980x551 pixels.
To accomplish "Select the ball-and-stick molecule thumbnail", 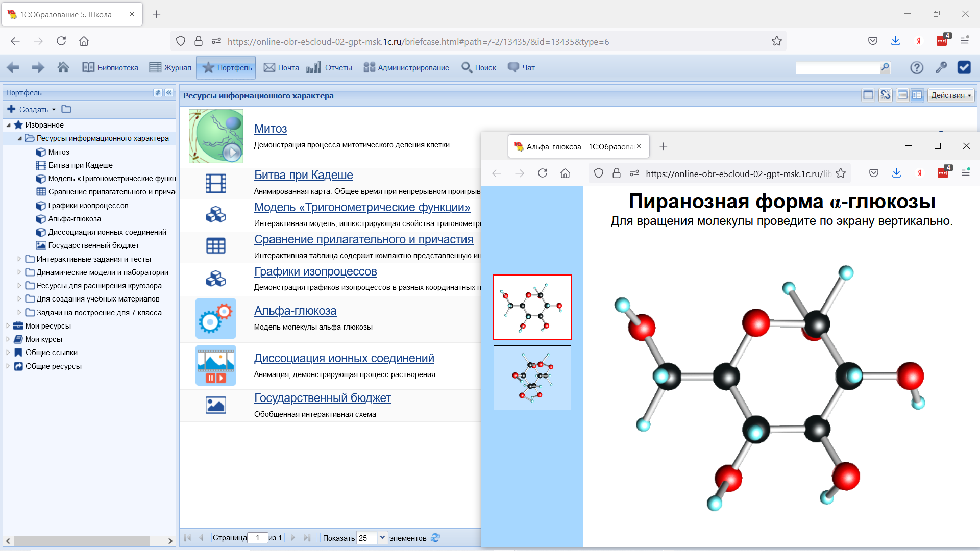I will pyautogui.click(x=532, y=307).
